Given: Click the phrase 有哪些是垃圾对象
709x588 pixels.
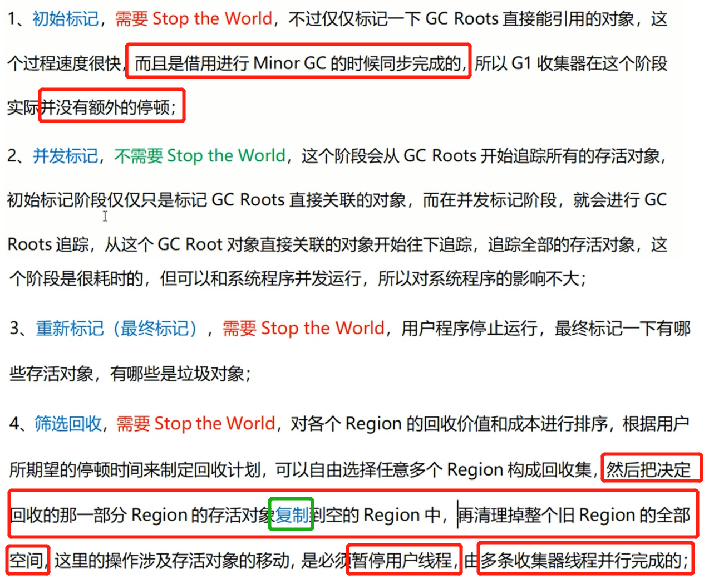Looking at the screenshot, I should [x=176, y=374].
